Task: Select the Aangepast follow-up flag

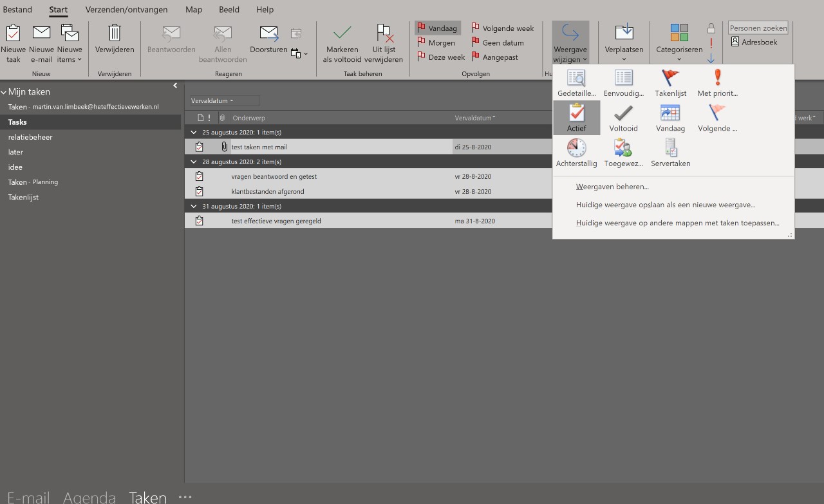Action: [495, 57]
